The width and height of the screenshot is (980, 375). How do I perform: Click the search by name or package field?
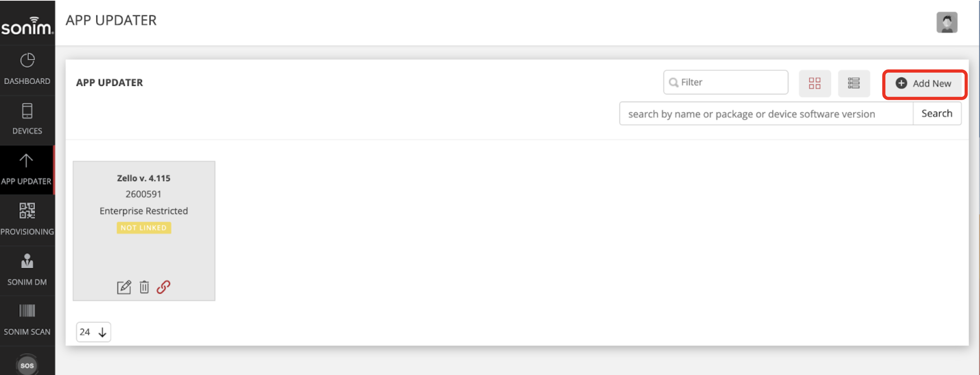(x=766, y=113)
